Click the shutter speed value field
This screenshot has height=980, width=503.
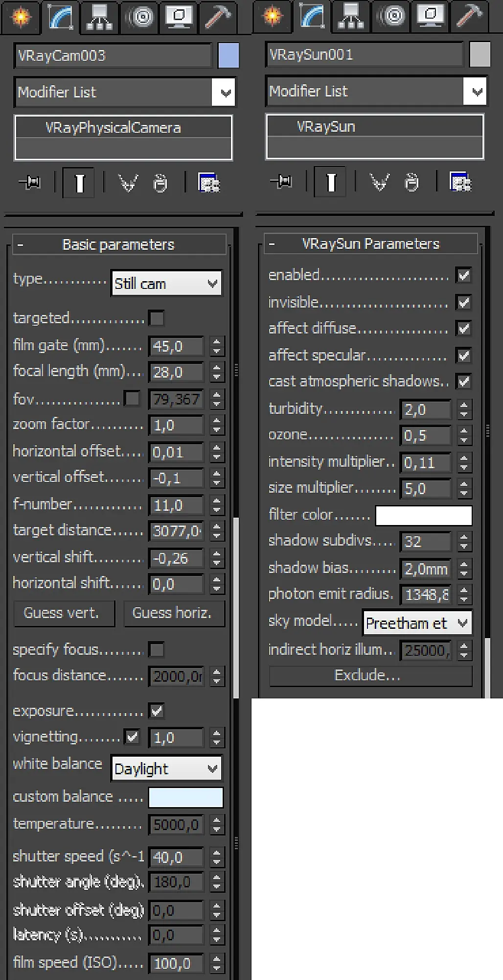click(176, 857)
